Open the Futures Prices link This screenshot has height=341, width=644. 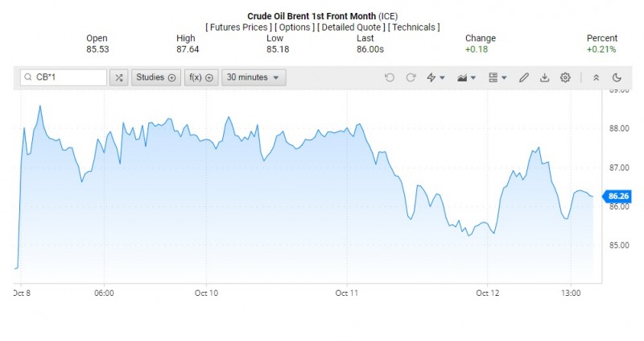239,27
